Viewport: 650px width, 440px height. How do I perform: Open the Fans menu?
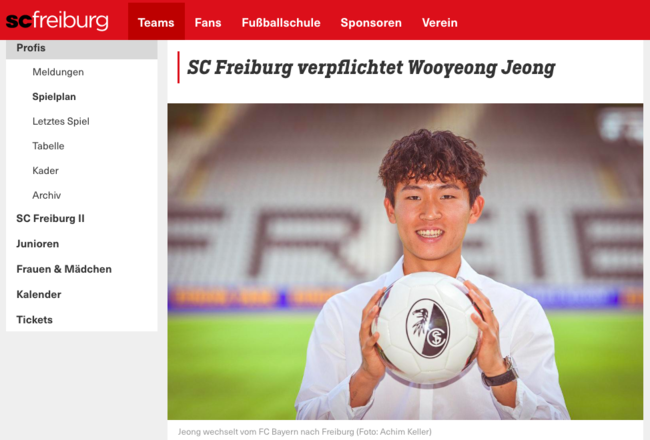coord(208,22)
